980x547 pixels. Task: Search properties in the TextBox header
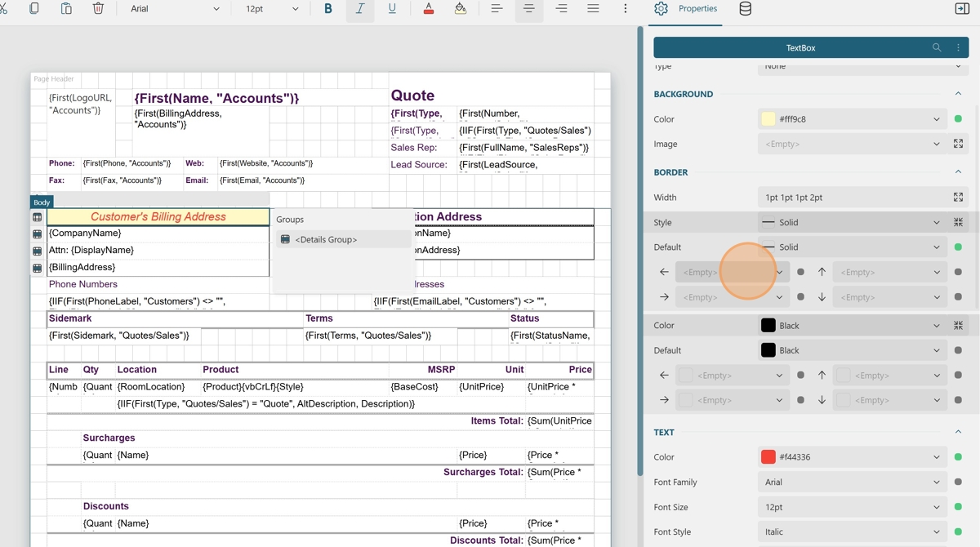coord(937,47)
